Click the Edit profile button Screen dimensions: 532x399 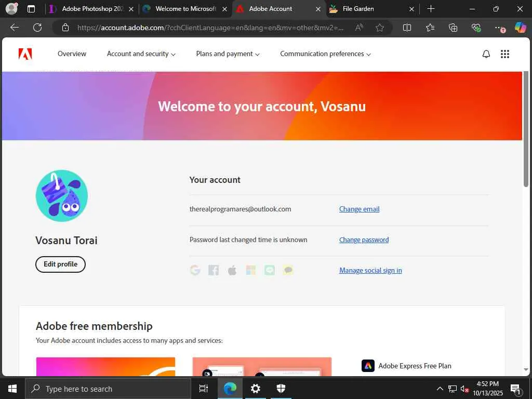[60, 264]
